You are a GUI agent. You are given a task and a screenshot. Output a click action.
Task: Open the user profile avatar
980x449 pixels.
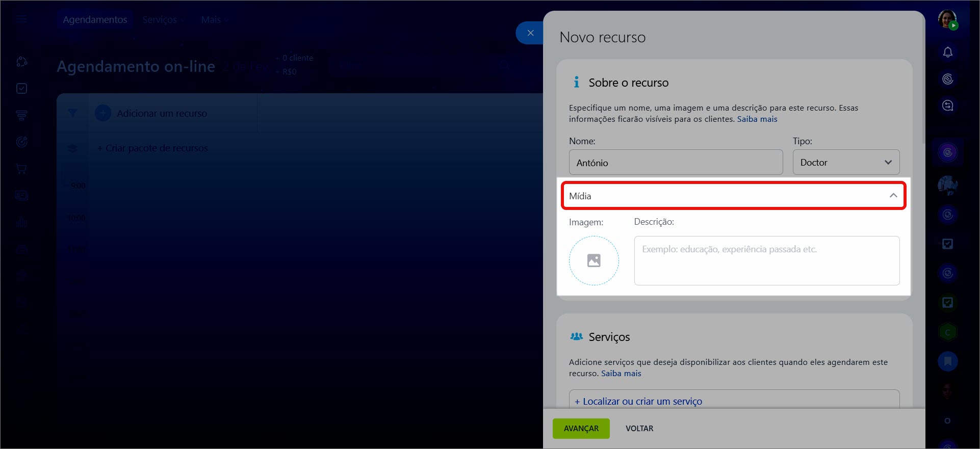[x=947, y=19]
